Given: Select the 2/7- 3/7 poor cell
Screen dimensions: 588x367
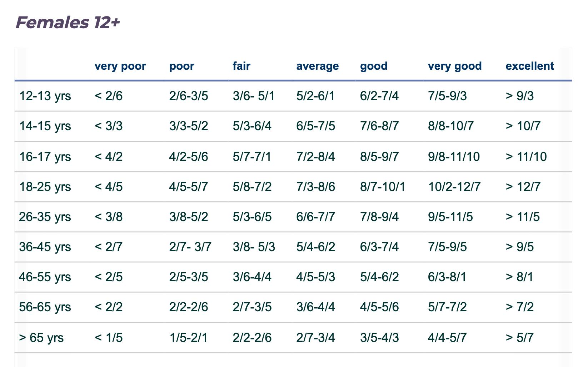Looking at the screenshot, I should [190, 247].
